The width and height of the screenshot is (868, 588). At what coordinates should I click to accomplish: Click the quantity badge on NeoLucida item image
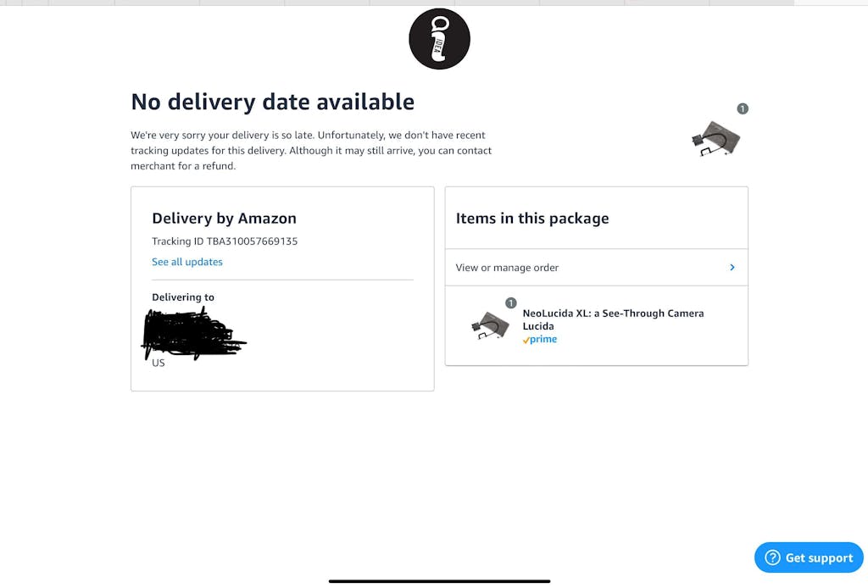click(511, 303)
